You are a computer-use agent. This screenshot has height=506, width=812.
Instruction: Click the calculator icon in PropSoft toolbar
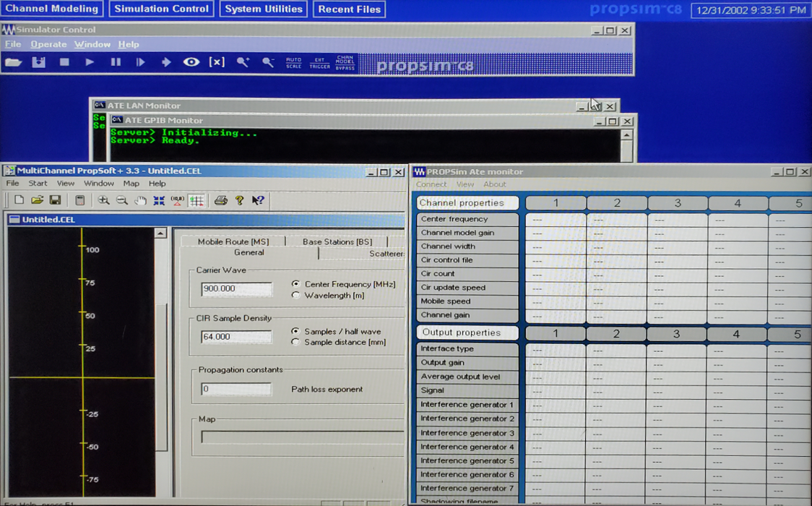pos(79,200)
